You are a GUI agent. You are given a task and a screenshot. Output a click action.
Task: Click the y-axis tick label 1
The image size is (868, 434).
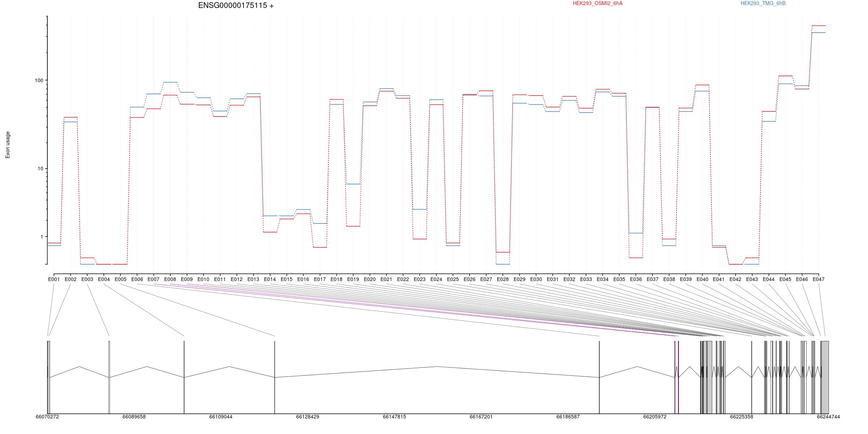(x=41, y=237)
